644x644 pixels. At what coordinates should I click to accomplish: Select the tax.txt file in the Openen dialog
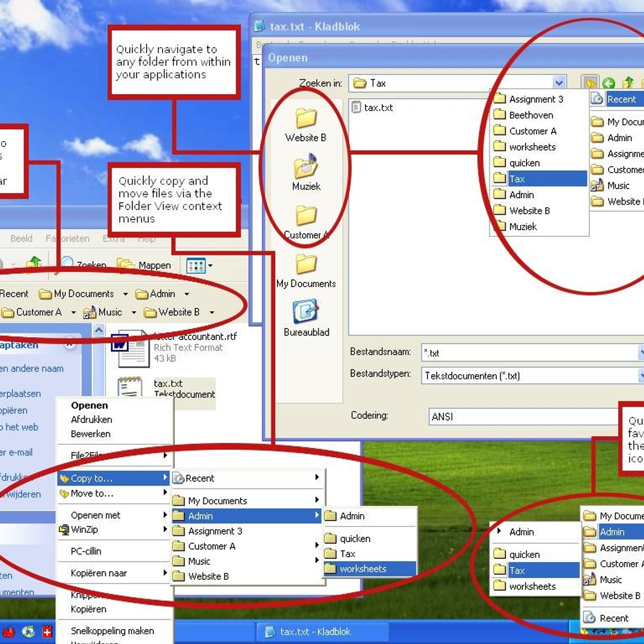click(372, 107)
